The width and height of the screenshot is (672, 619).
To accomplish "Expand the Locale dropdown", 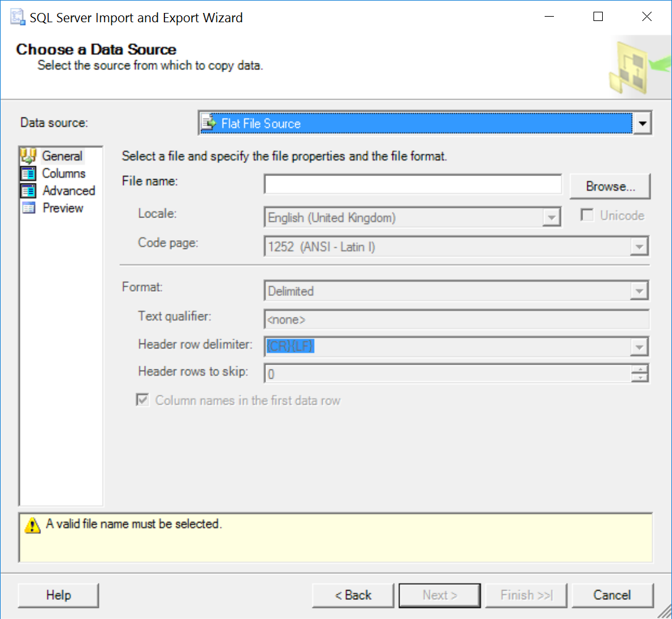I will coord(550,217).
